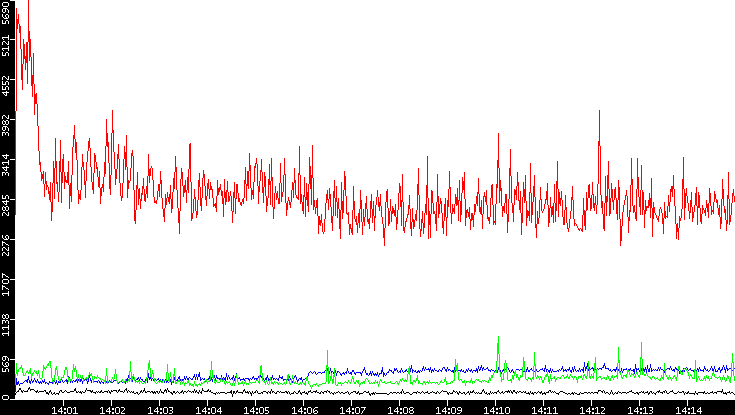Click the 3414 y-axis value
This screenshot has height=415, width=735.
click(x=5, y=166)
